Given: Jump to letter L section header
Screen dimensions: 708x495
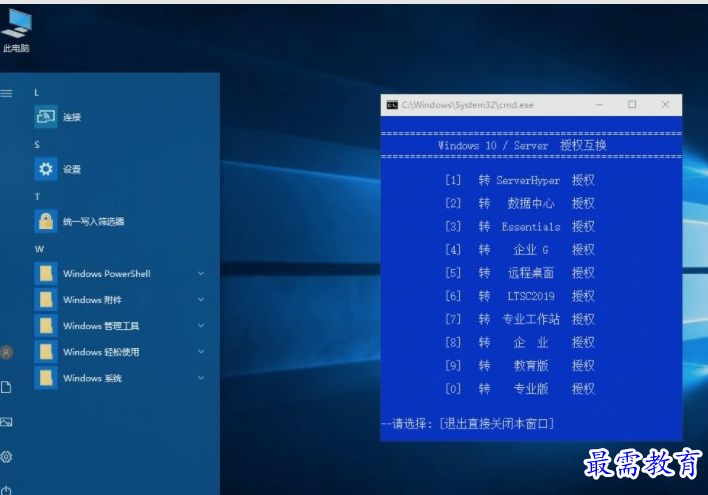Looking at the screenshot, I should point(37,93).
